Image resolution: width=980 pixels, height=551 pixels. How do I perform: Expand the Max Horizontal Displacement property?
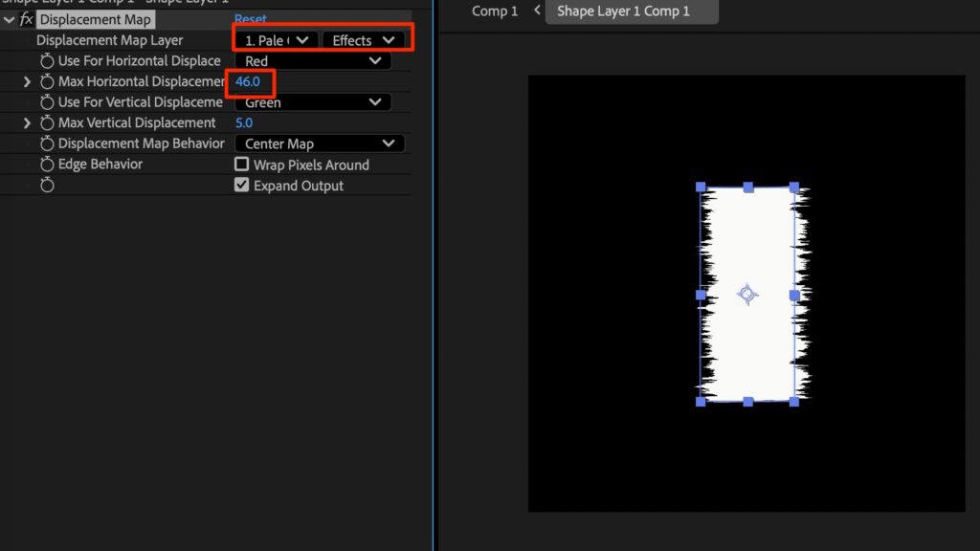tap(27, 82)
